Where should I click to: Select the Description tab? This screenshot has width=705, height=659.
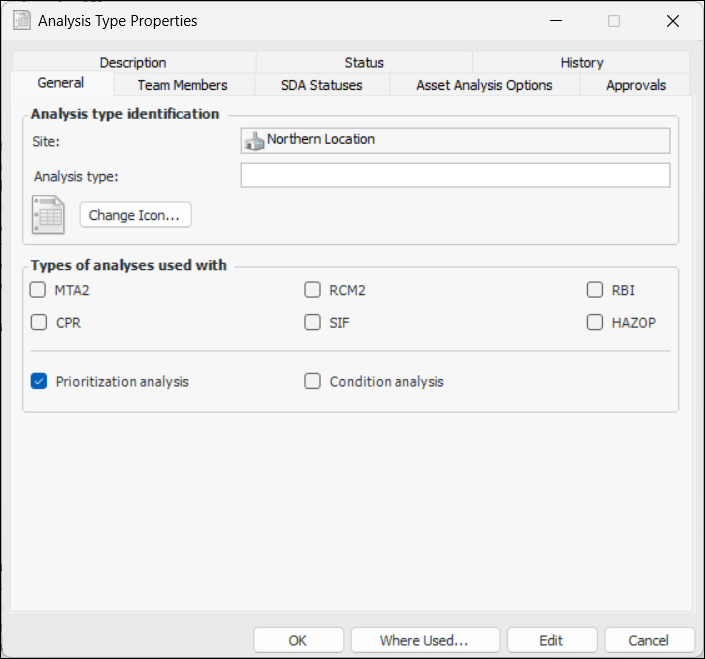pos(133,62)
